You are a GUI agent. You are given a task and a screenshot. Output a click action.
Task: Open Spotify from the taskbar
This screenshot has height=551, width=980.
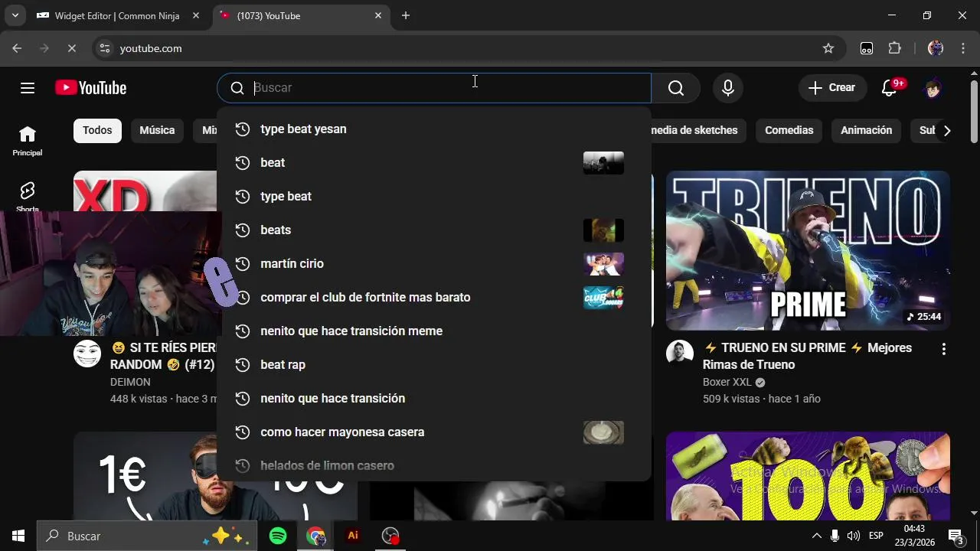coord(278,536)
